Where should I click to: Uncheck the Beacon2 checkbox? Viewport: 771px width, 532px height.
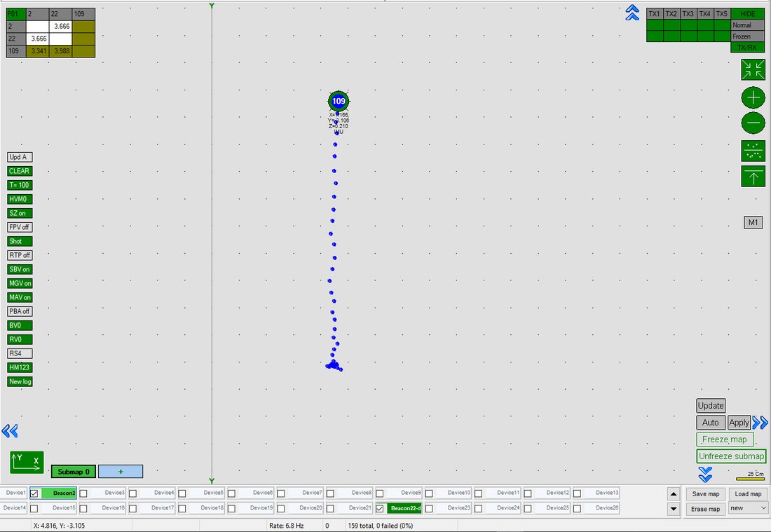(34, 493)
